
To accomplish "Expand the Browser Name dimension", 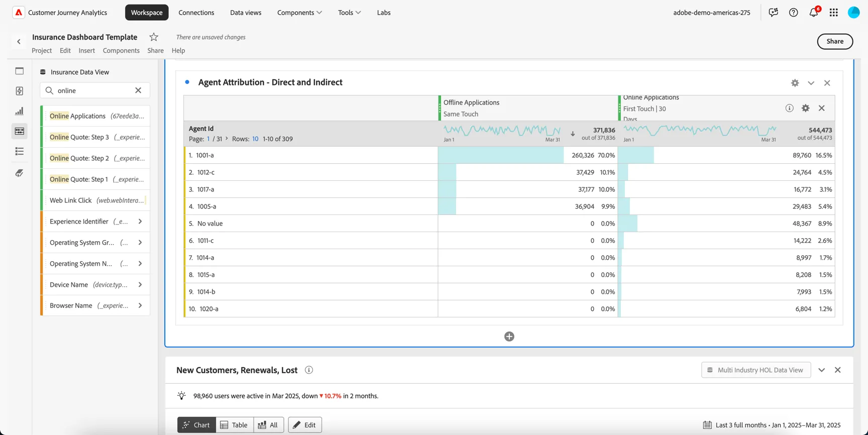I will click(x=140, y=305).
